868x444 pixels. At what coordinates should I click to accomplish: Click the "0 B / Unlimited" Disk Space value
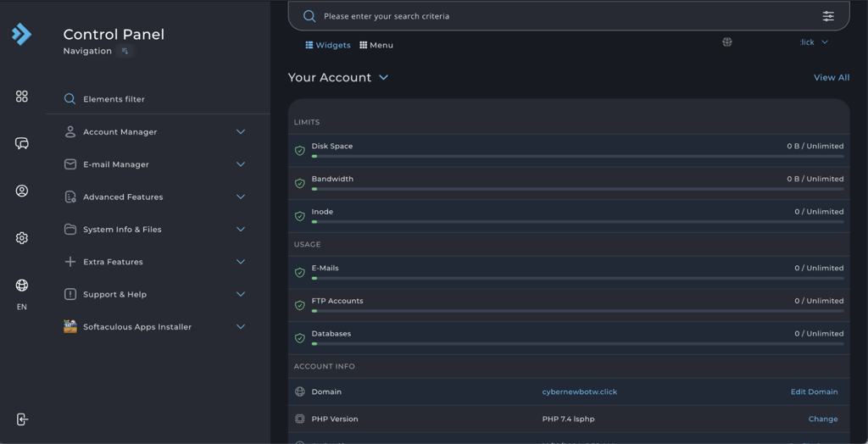pos(815,146)
